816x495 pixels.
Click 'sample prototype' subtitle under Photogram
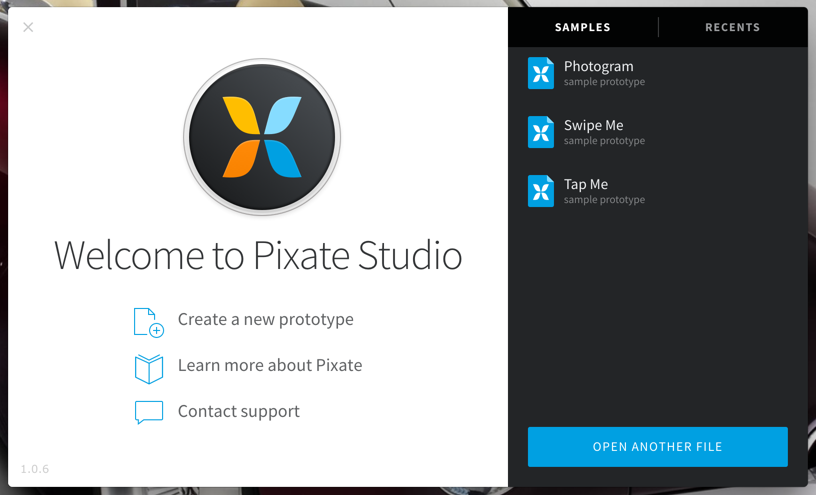tap(604, 82)
